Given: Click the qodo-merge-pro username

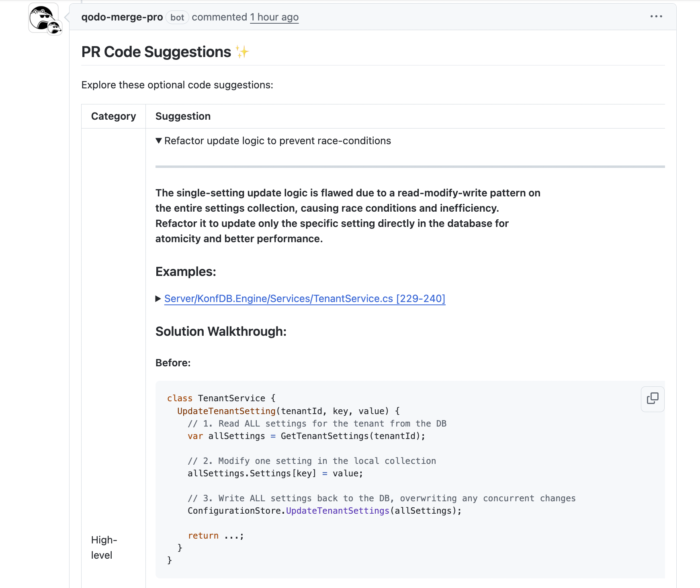Looking at the screenshot, I should click(x=122, y=17).
